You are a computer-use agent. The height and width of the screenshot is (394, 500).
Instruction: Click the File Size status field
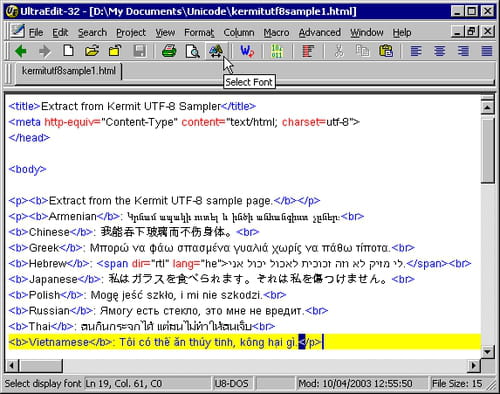point(457,384)
